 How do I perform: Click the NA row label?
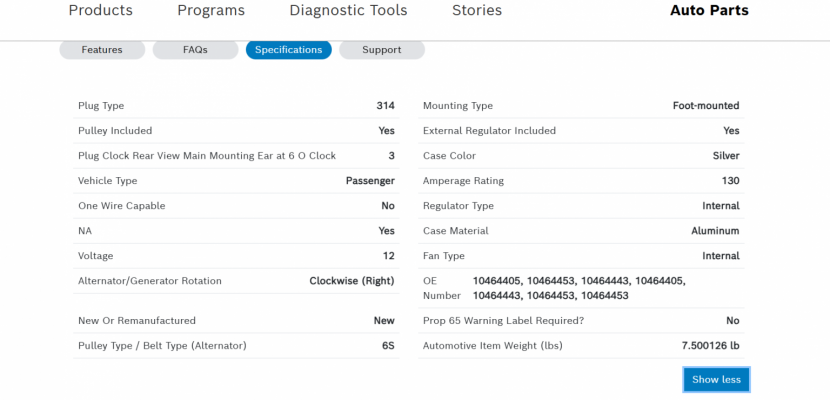(85, 231)
